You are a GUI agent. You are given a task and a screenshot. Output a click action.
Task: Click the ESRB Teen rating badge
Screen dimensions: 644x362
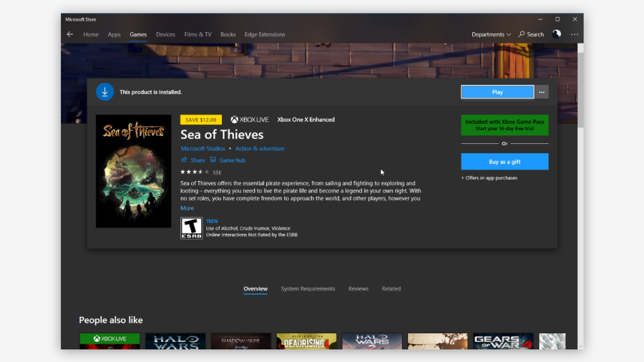[x=191, y=228]
